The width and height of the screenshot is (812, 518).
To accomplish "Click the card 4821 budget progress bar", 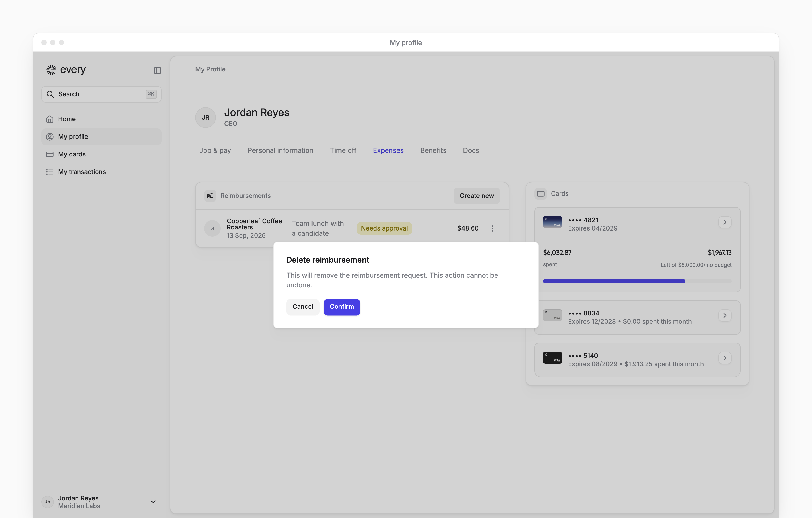I will point(637,281).
